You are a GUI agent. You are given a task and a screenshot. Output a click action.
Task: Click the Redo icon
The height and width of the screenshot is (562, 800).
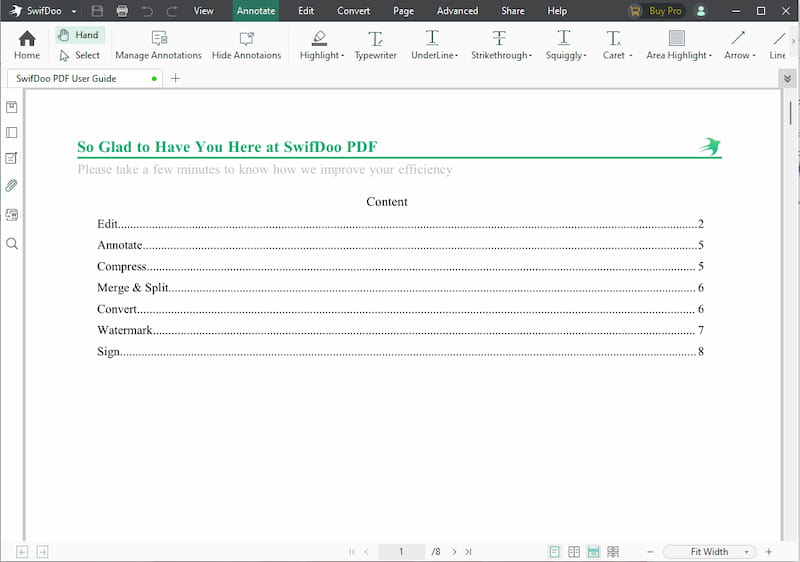click(172, 11)
